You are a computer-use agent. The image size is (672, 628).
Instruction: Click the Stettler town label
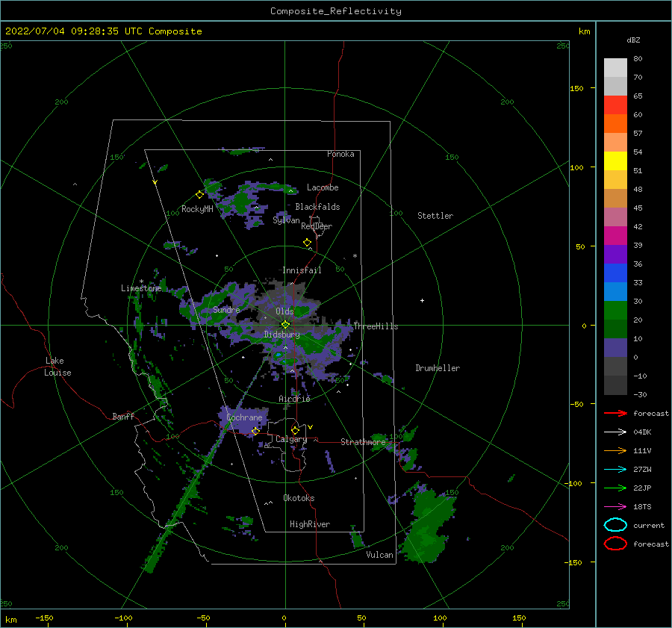click(435, 216)
